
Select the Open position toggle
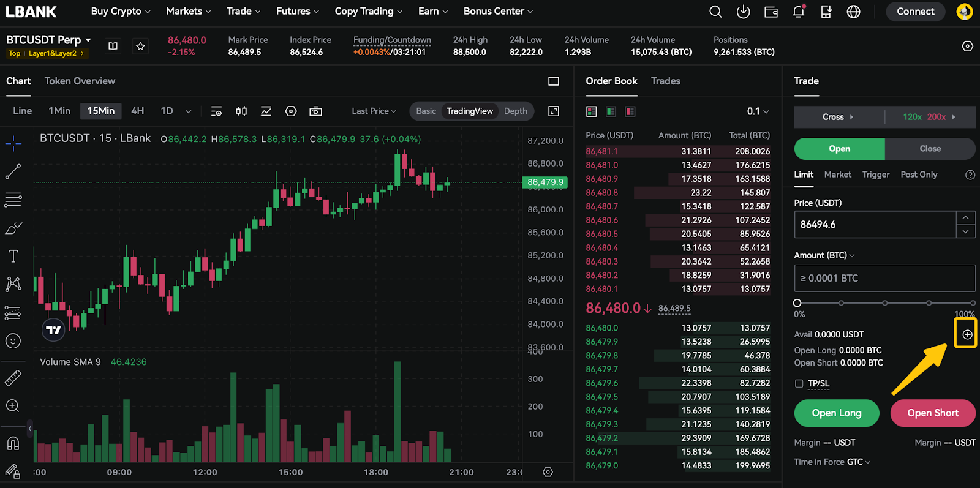point(840,149)
